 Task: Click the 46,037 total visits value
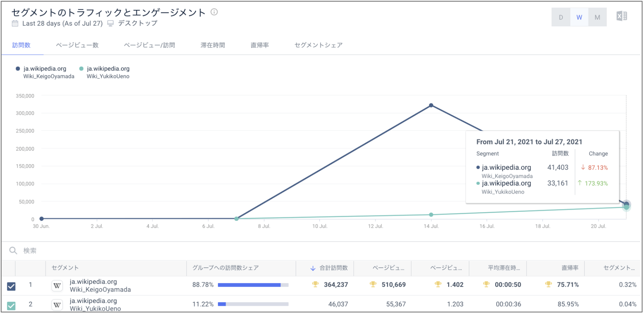click(338, 304)
